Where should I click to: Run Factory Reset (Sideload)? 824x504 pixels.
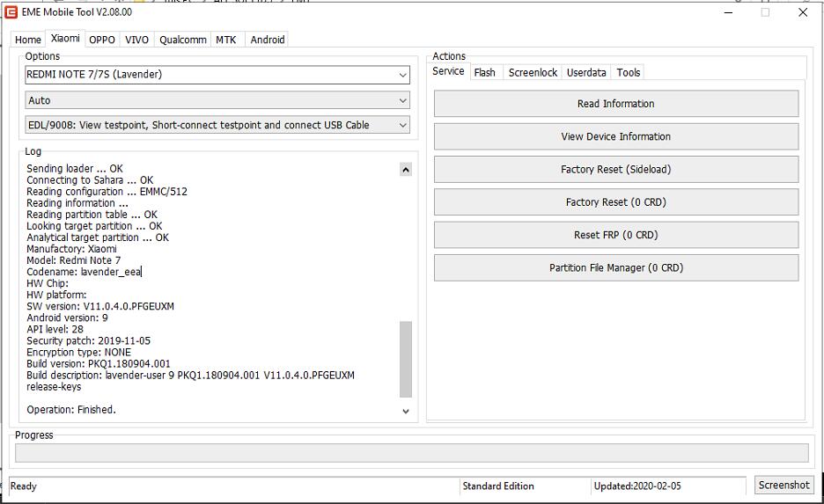pyautogui.click(x=616, y=169)
